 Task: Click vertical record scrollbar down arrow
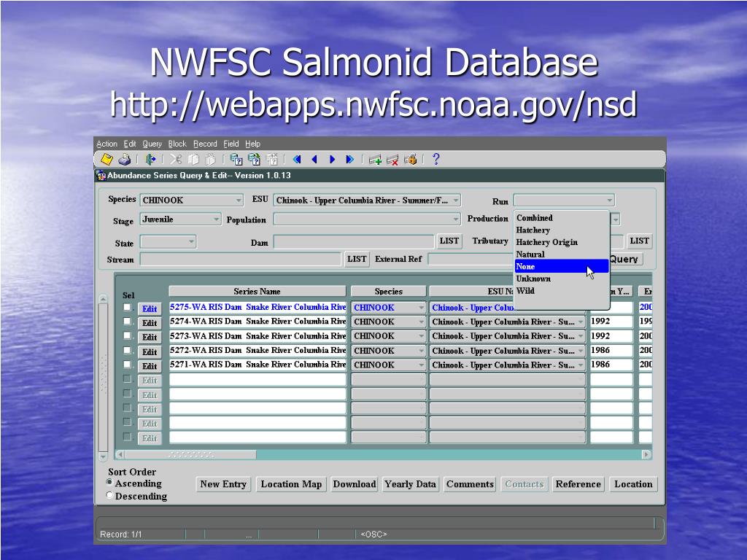click(x=103, y=456)
